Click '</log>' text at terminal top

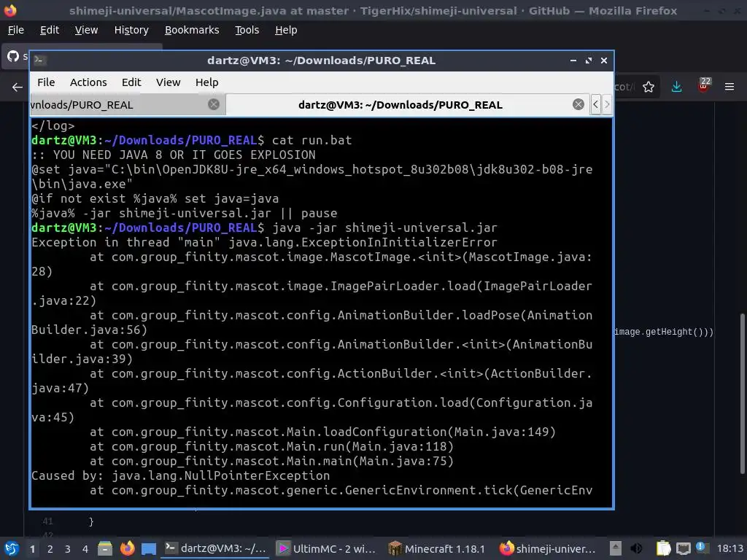(x=53, y=125)
